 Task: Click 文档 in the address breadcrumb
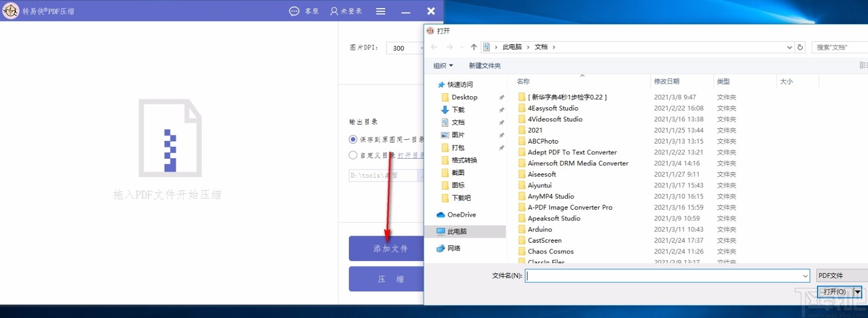[541, 47]
